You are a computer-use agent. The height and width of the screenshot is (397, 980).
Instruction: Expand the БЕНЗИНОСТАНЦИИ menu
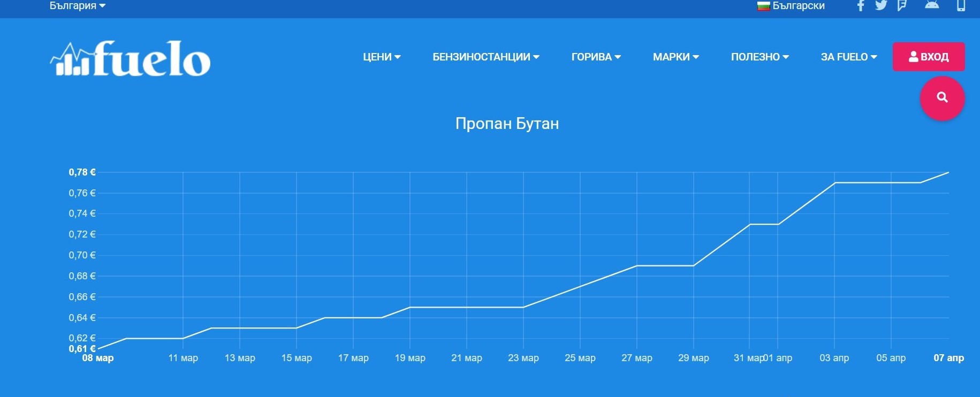(485, 57)
